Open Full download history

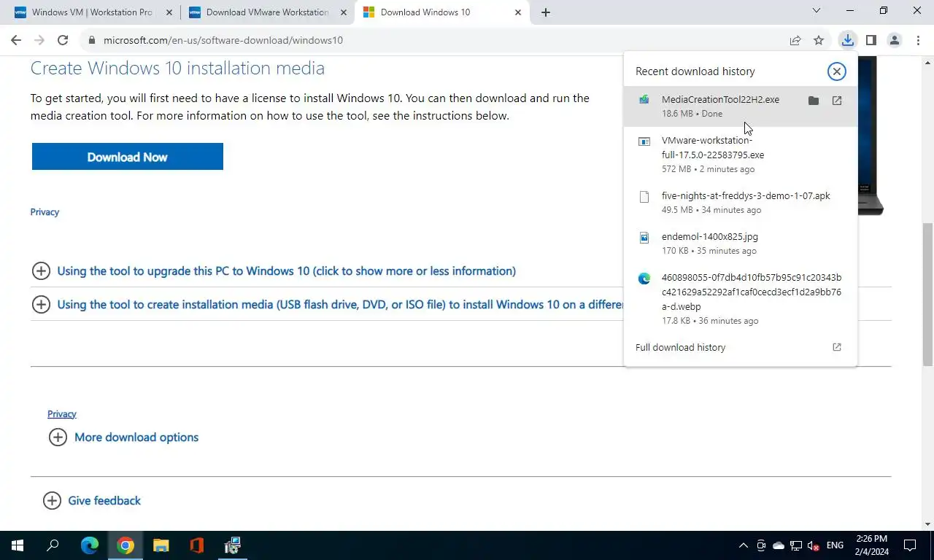coord(680,347)
